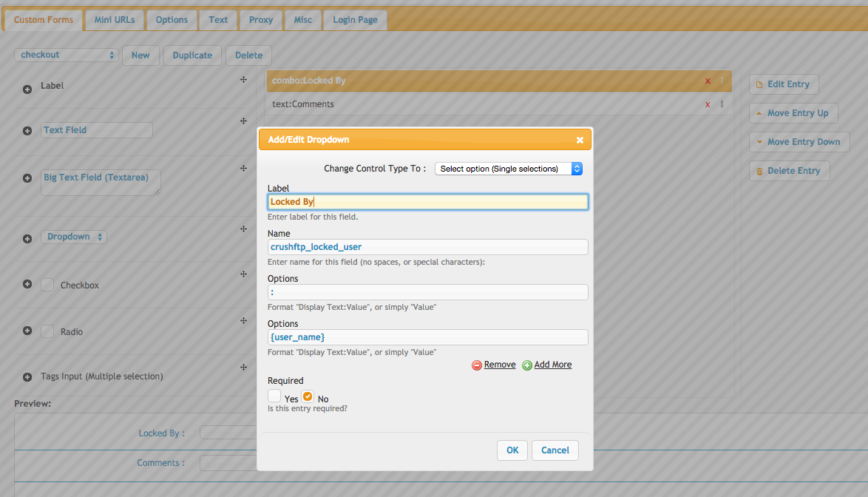Screen dimensions: 868x497
Task: Toggle the sample Radio element in palette
Action: [47, 331]
